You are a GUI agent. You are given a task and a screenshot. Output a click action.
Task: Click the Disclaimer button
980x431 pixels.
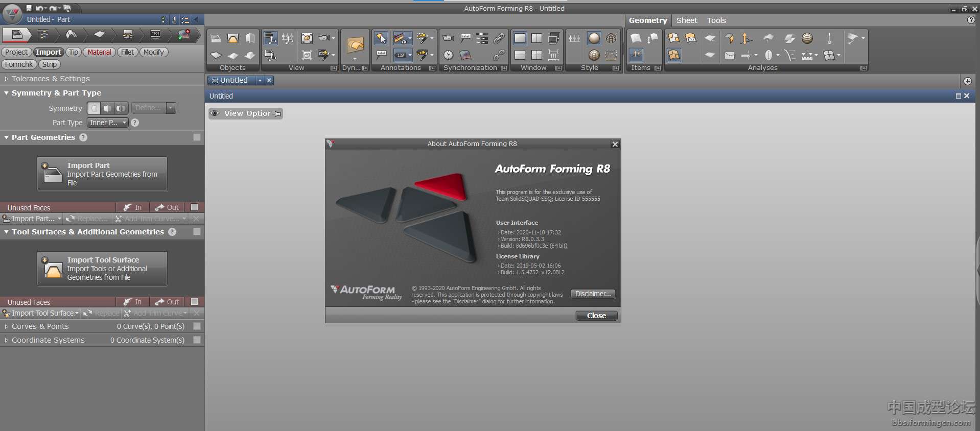tap(593, 294)
